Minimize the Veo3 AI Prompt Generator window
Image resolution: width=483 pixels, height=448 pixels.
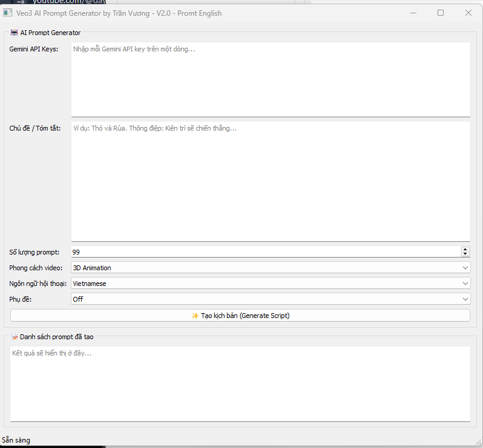coord(413,13)
